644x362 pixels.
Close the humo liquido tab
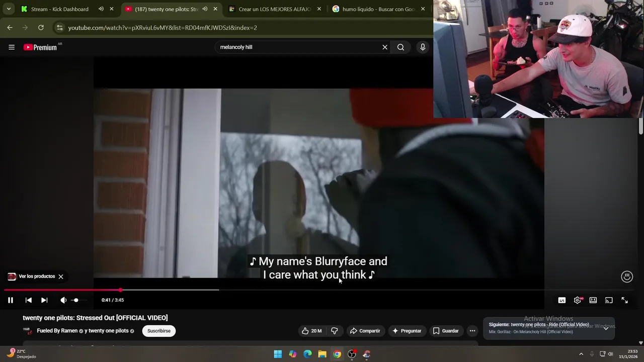(x=423, y=9)
